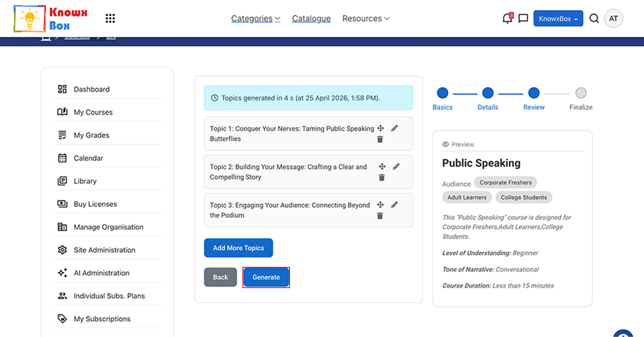Jump to the Review wizard step
The height and width of the screenshot is (337, 644).
[534, 99]
